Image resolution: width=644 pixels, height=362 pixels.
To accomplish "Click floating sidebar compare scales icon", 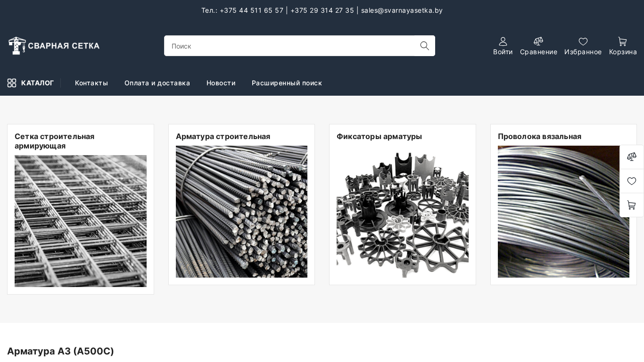I will click(x=632, y=157).
